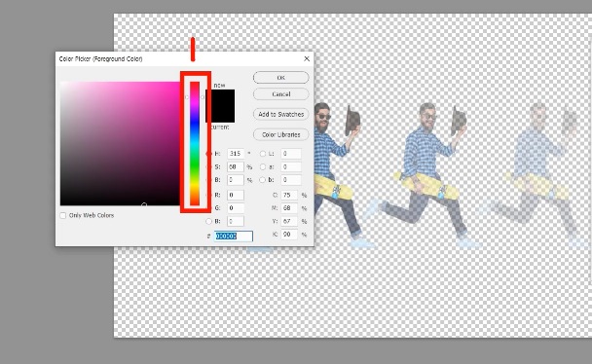Click the Lab L value field
The width and height of the screenshot is (592, 364).
(x=291, y=154)
